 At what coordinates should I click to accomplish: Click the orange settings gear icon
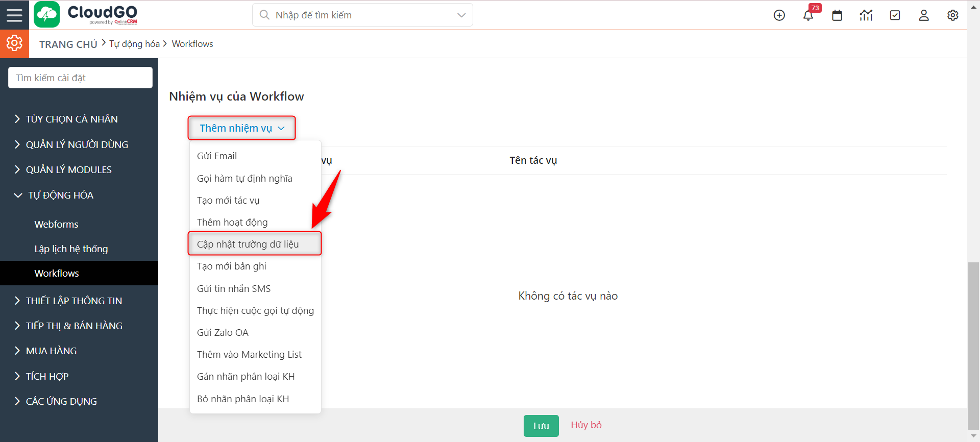[14, 43]
